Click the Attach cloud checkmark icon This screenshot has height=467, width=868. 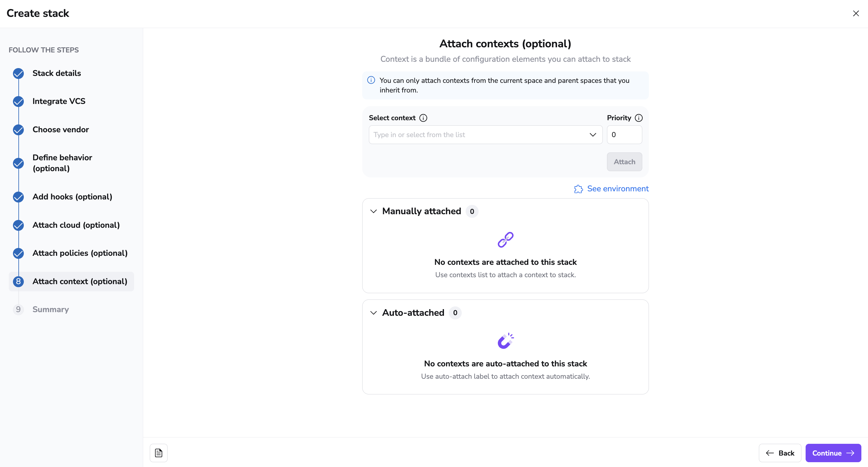(x=18, y=225)
